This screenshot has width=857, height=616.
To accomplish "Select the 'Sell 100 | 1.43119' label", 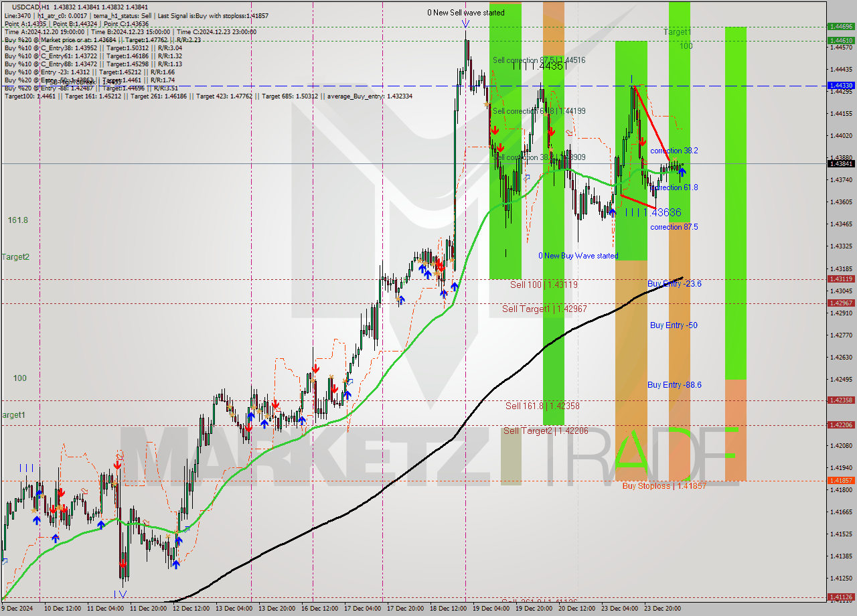I will tap(544, 285).
